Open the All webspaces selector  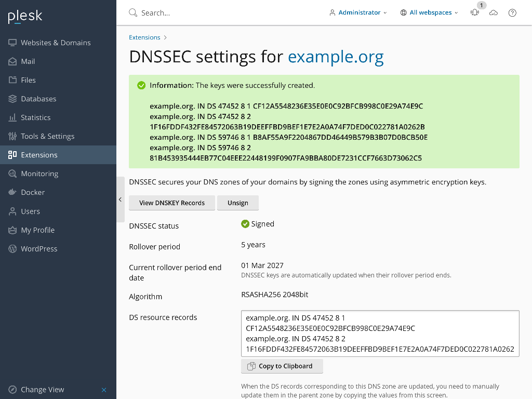pos(429,12)
